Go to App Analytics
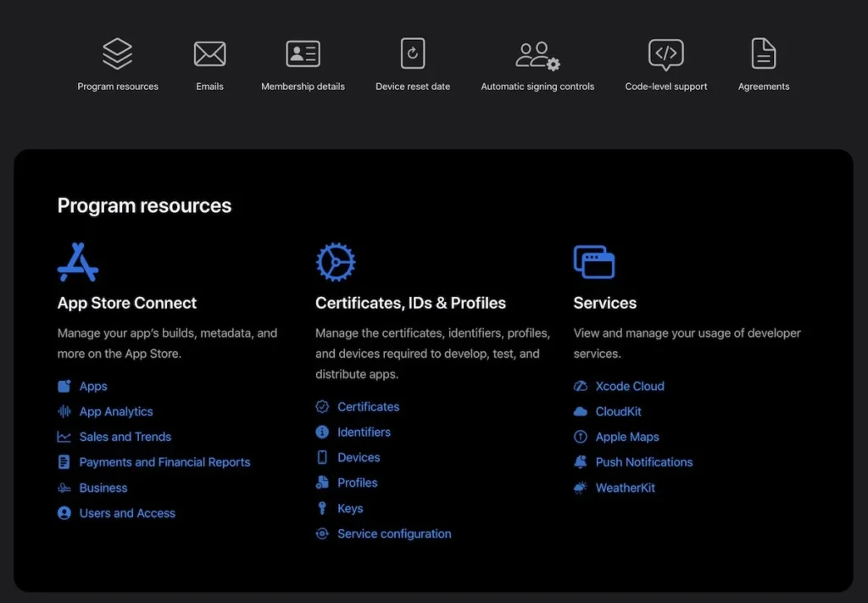This screenshot has height=603, width=868. [x=116, y=411]
